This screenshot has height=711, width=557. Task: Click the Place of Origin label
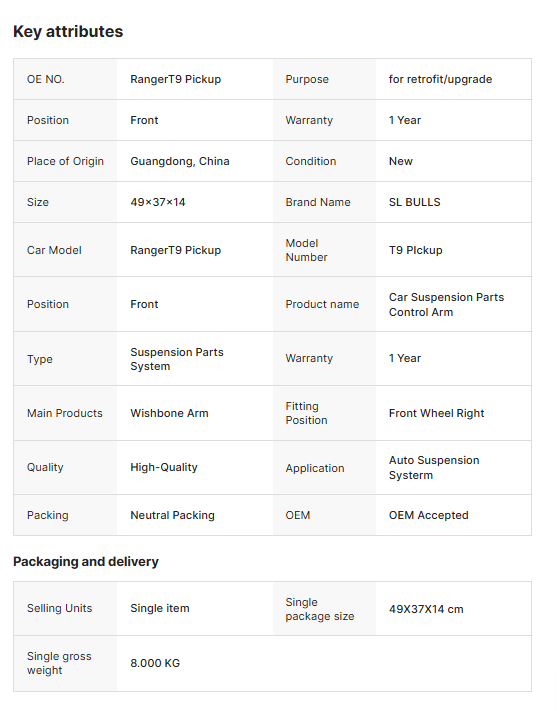(x=65, y=161)
